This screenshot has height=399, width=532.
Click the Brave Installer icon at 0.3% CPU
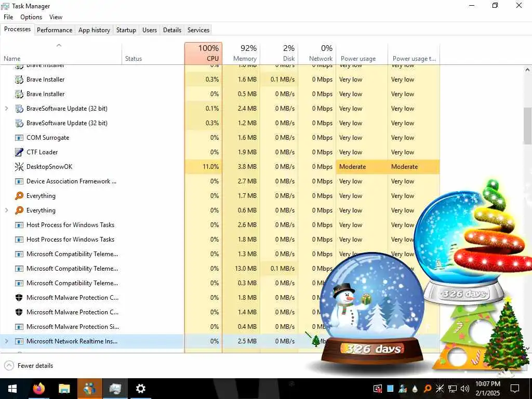(x=19, y=79)
